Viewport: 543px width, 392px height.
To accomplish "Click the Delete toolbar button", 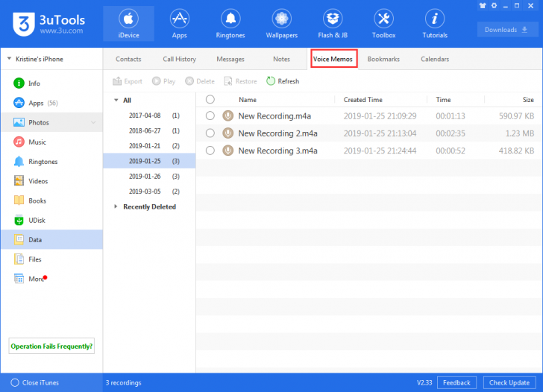I will pyautogui.click(x=200, y=81).
